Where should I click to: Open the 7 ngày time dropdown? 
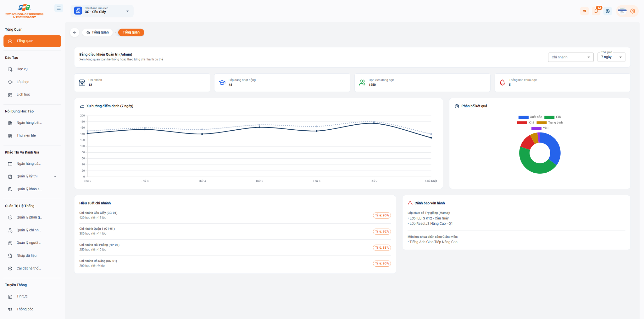point(611,57)
